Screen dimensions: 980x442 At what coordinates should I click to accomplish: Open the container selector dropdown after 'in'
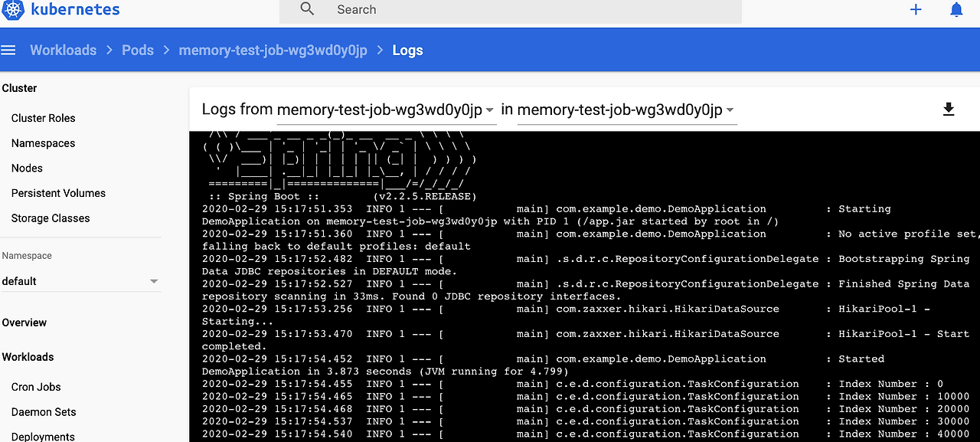[x=626, y=110]
